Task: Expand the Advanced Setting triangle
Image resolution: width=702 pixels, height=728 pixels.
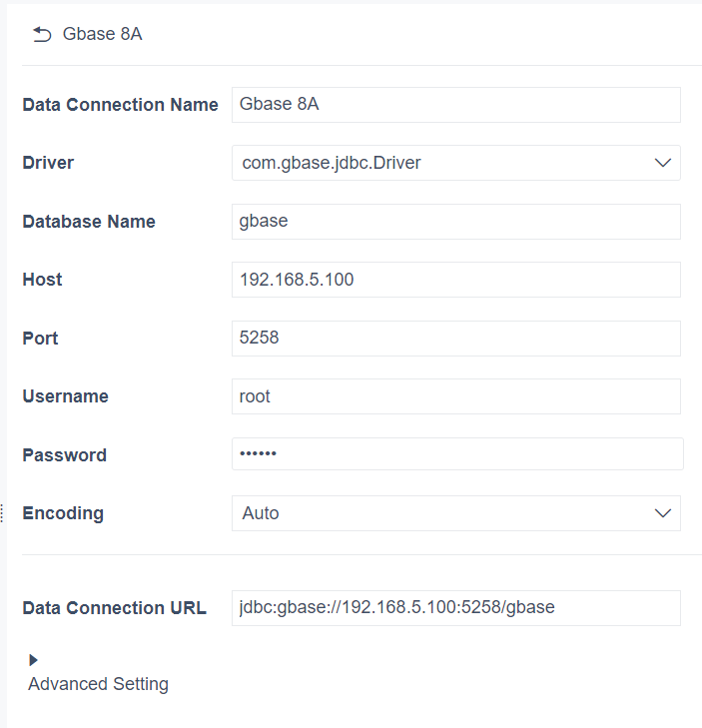Action: (x=34, y=660)
